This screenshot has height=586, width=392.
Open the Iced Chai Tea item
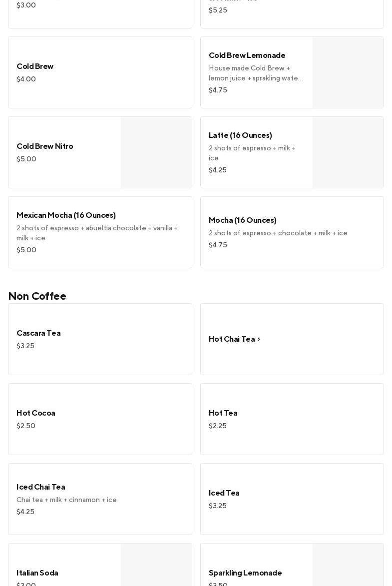[41, 487]
